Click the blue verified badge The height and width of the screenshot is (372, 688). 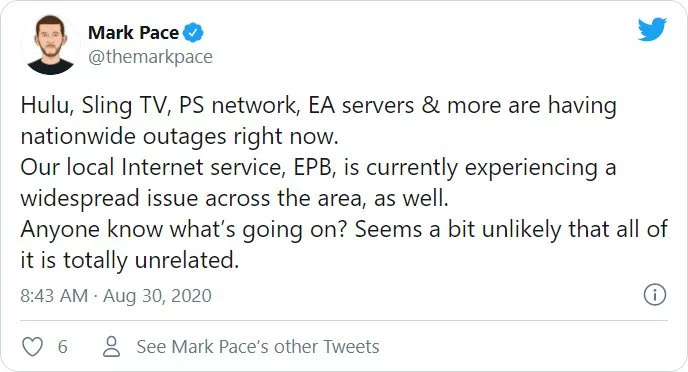(x=193, y=33)
